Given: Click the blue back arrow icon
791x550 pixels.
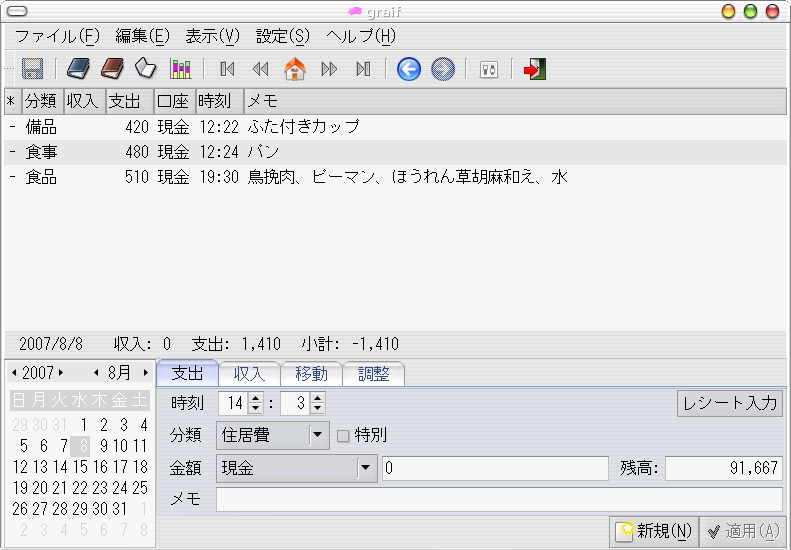Looking at the screenshot, I should [408, 69].
